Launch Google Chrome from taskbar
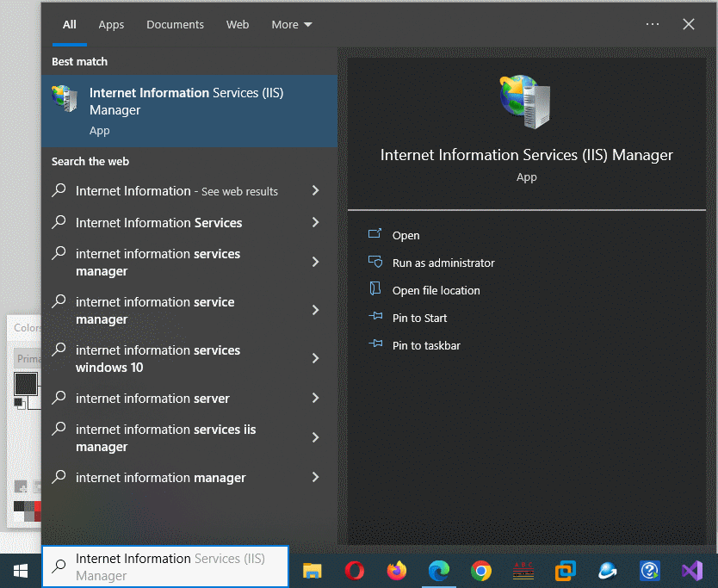718x588 pixels. [480, 571]
